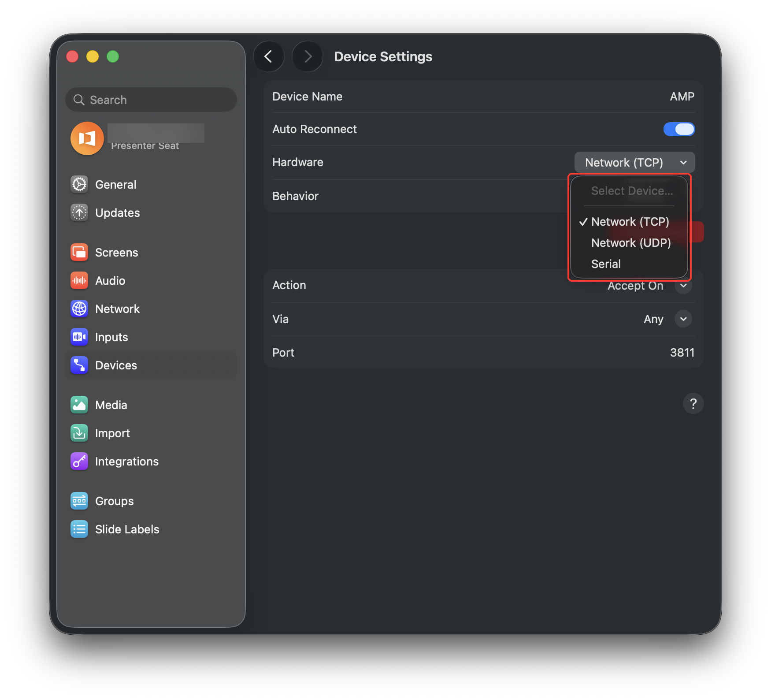The height and width of the screenshot is (700, 771).
Task: Click the Updates icon in sidebar
Action: 79,212
